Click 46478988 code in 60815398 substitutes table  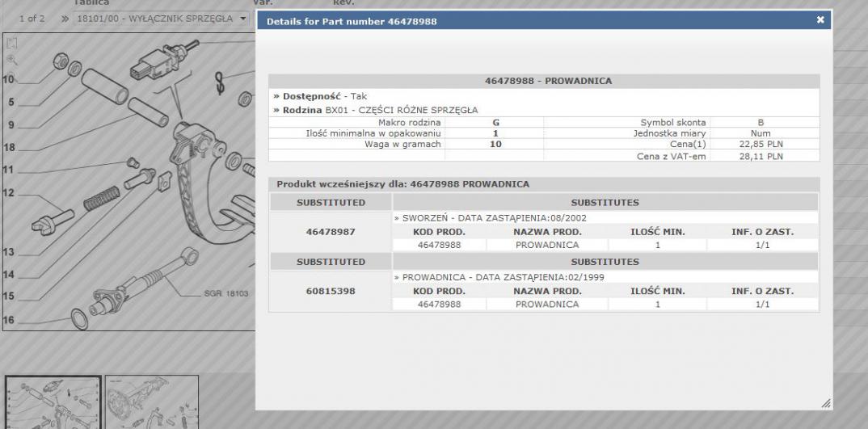tap(439, 304)
